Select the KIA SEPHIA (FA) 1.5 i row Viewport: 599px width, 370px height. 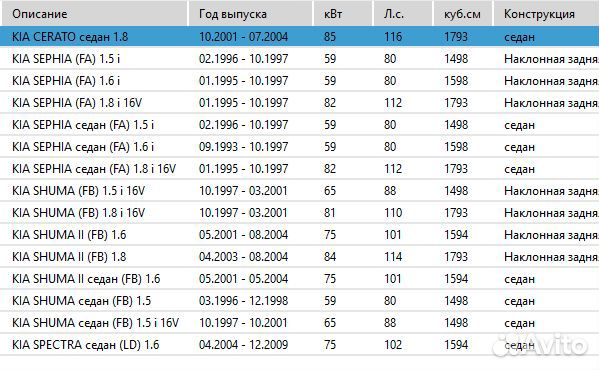tap(300, 59)
